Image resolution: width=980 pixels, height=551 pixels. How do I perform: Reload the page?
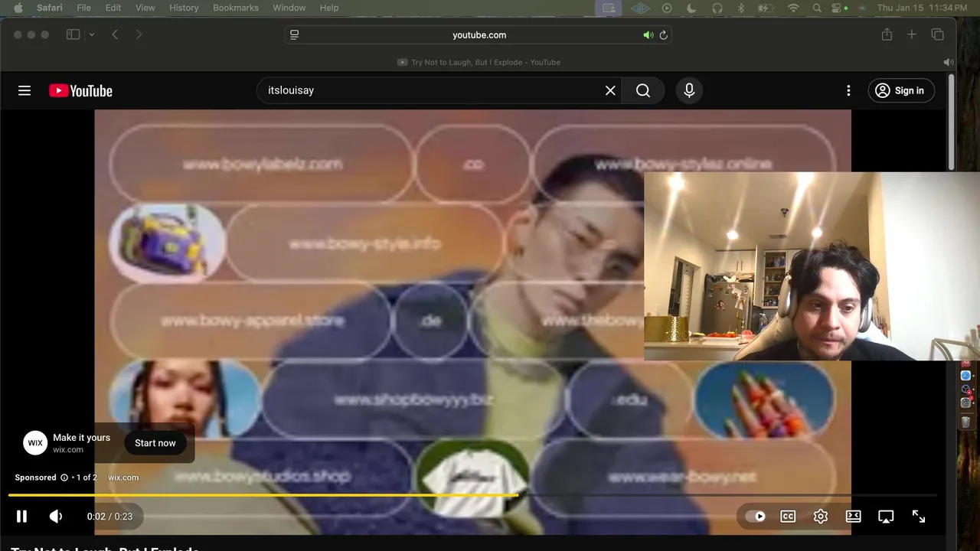[x=664, y=34]
